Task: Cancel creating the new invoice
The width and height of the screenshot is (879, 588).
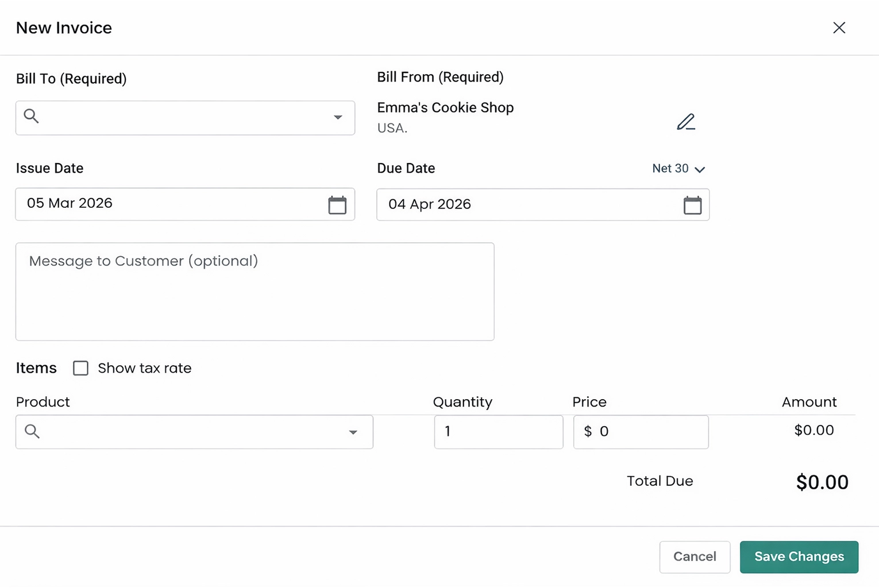Action: [695, 556]
